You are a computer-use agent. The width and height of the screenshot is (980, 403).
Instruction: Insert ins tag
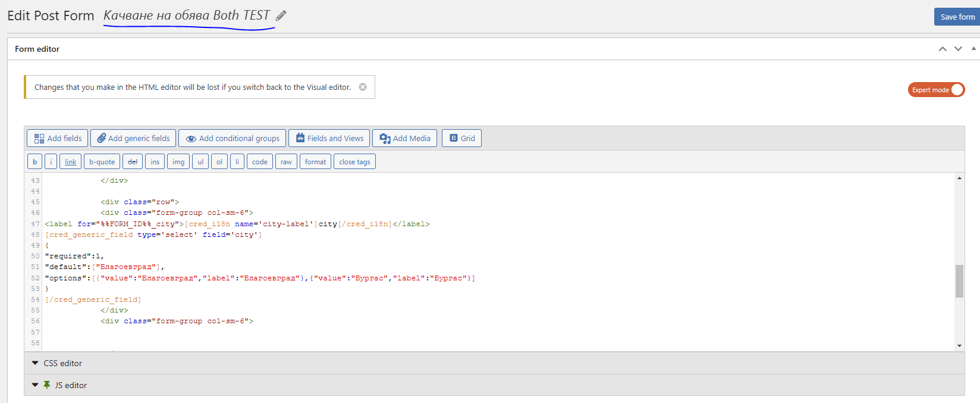point(155,161)
